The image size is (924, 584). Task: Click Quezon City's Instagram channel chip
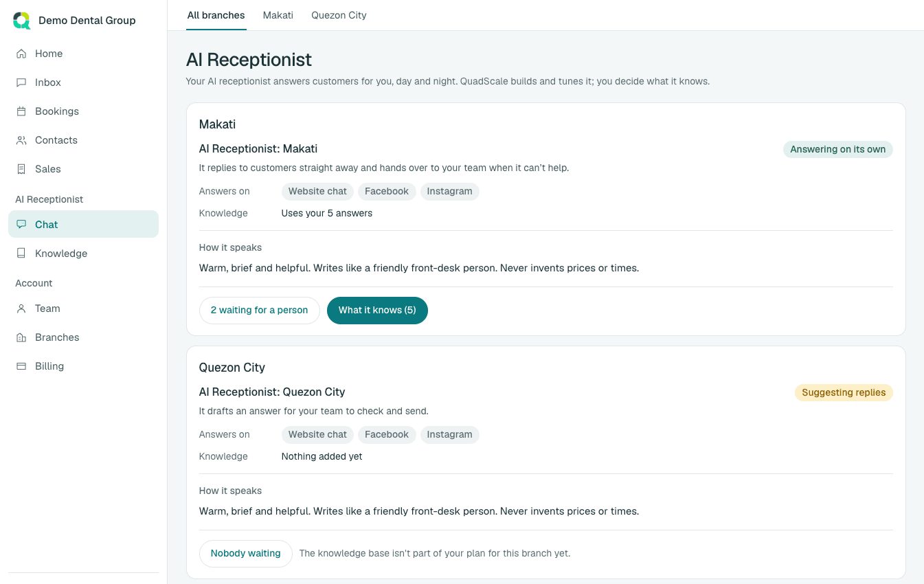click(450, 435)
